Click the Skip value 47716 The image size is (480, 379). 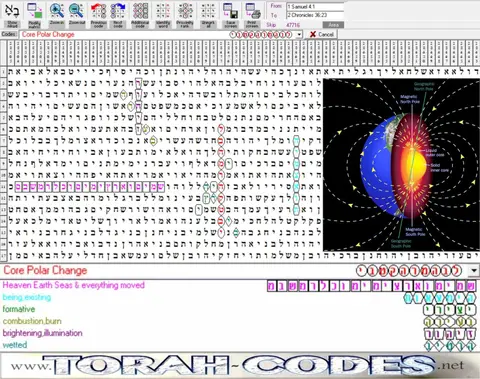[x=293, y=25]
